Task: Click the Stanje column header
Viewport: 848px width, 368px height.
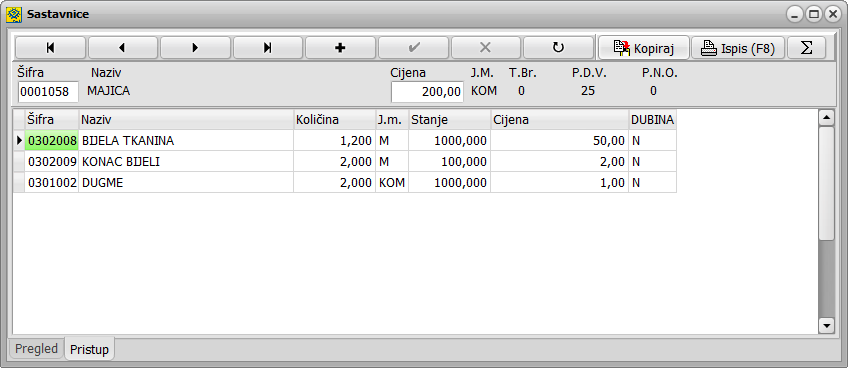Action: point(449,120)
